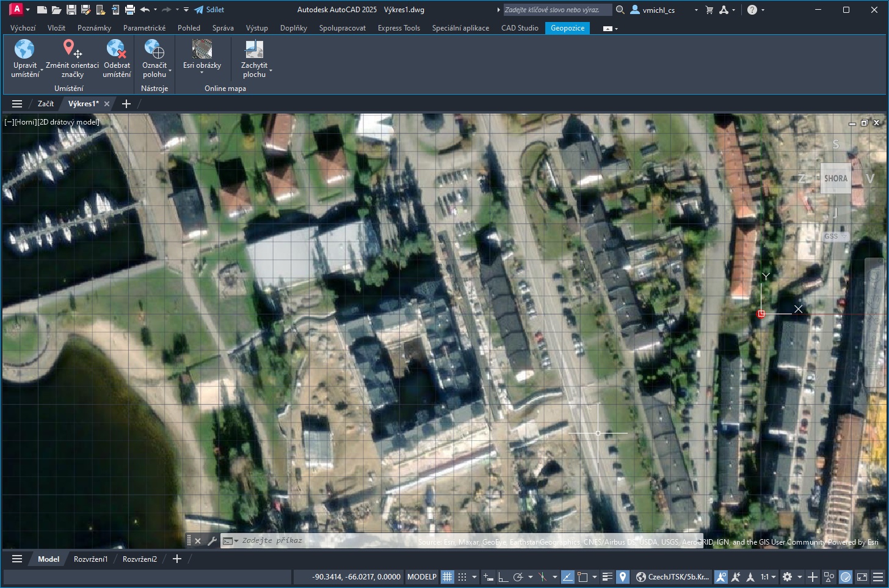Toggle snap mode dots in status bar
Viewport: 889px width, 588px height.
coord(462,577)
